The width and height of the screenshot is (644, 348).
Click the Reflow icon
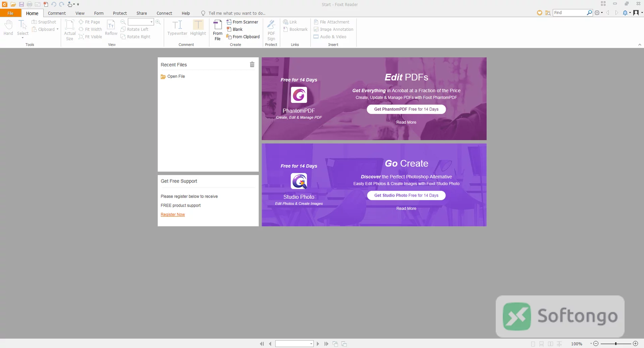click(x=111, y=27)
